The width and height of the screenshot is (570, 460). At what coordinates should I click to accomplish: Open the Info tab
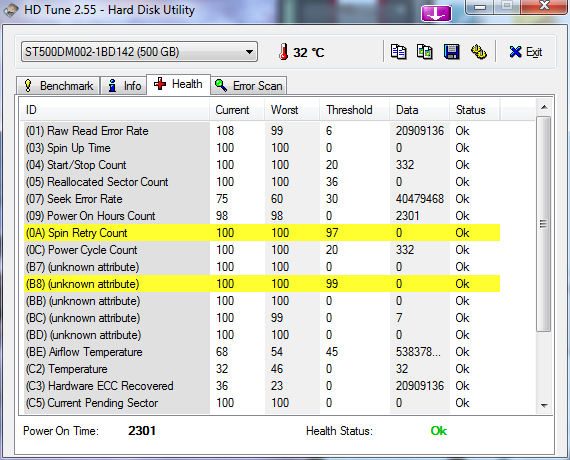point(124,86)
